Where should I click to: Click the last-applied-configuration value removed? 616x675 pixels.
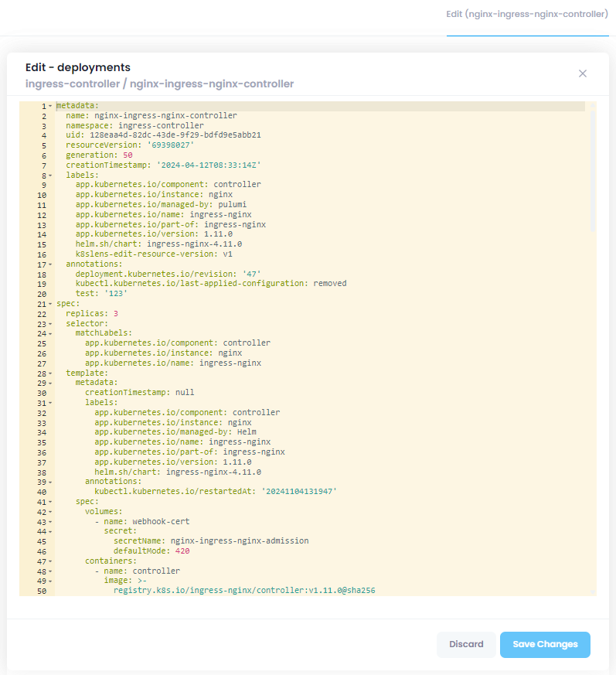[x=330, y=283]
